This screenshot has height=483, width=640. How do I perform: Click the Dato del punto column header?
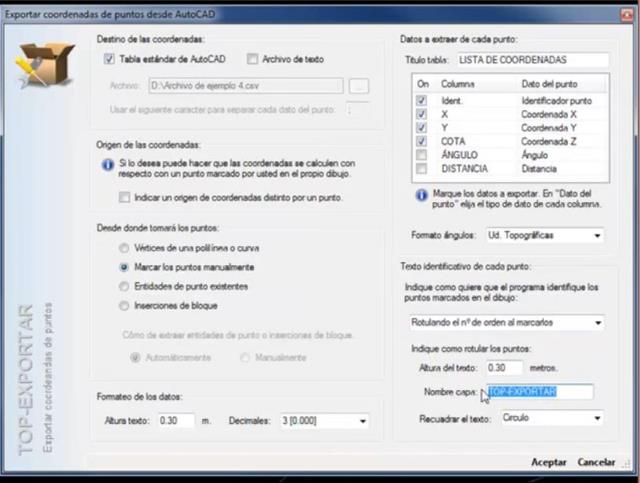(x=549, y=84)
